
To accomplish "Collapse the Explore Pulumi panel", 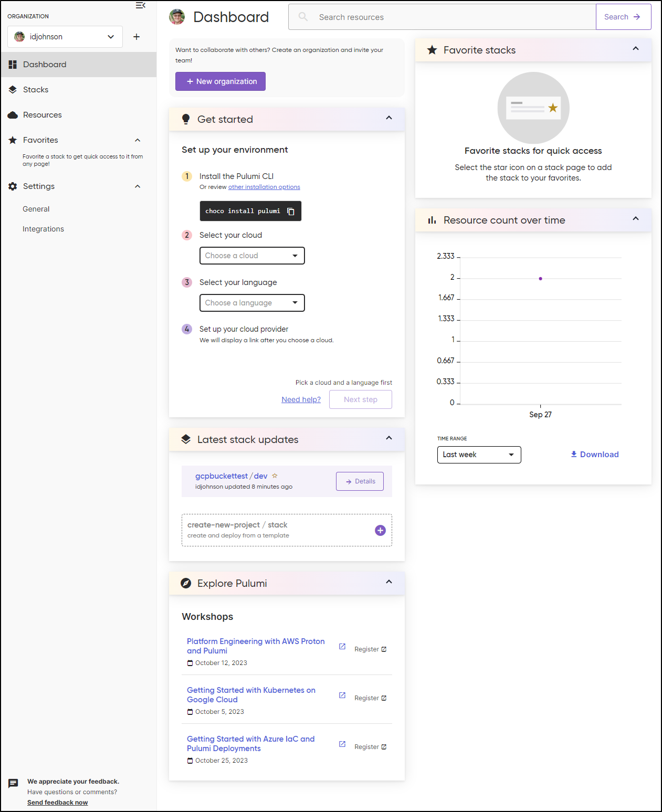I will 389,582.
